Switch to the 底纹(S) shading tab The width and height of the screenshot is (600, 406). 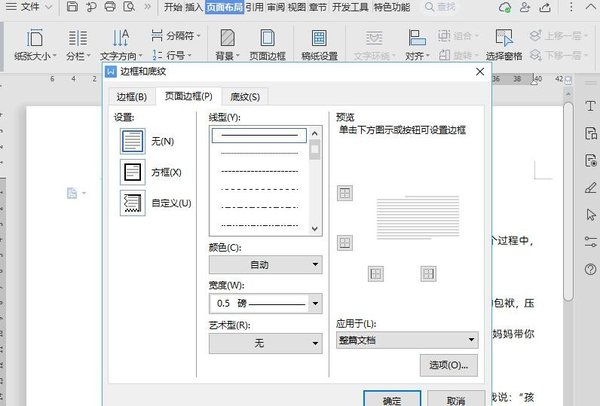coord(244,97)
